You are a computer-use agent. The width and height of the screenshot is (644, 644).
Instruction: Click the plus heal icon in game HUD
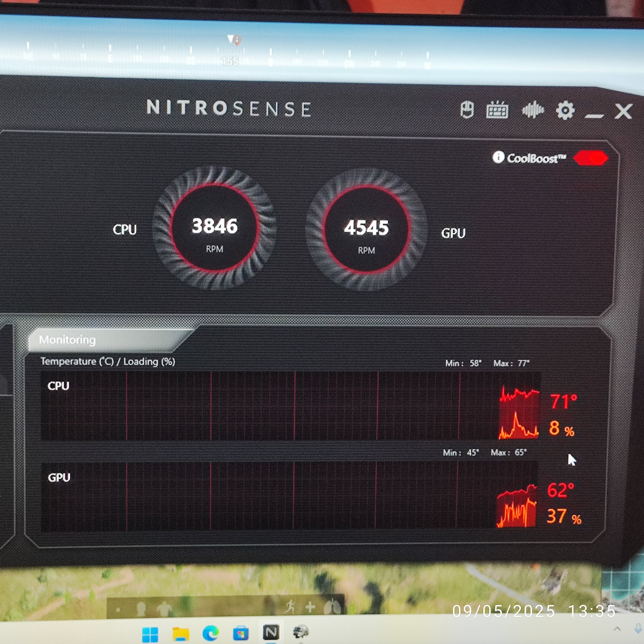point(310,607)
